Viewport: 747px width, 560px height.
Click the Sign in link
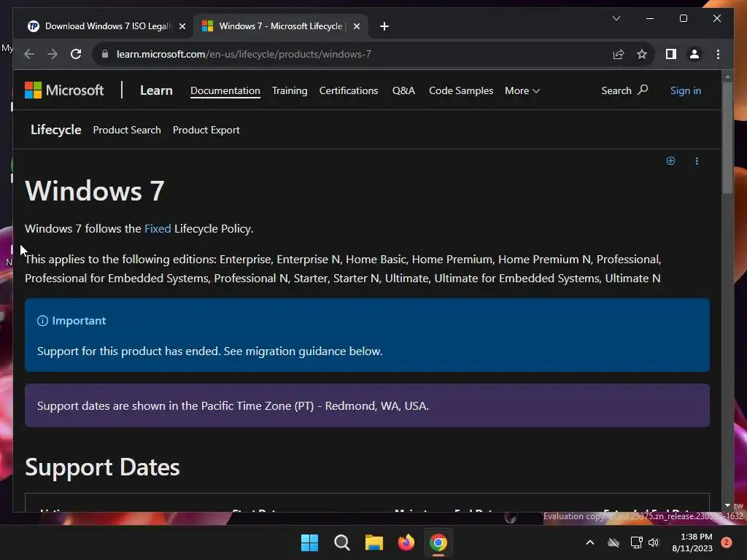click(x=686, y=90)
